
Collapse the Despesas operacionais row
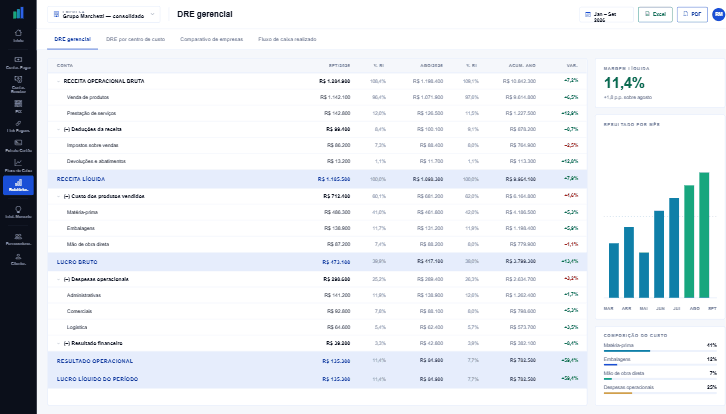point(58,279)
